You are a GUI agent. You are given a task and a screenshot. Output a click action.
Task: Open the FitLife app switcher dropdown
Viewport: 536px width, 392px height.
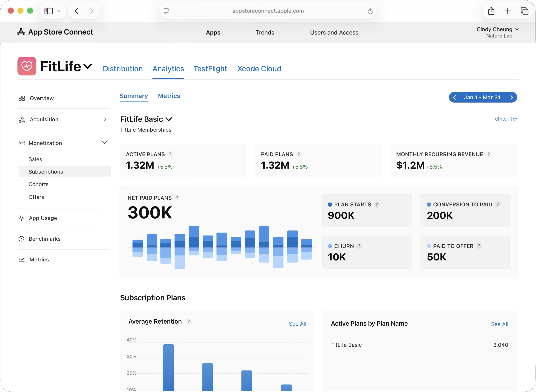point(88,66)
